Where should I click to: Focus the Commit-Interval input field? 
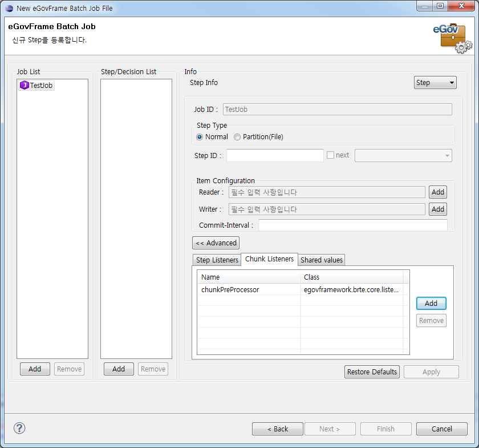coord(353,225)
